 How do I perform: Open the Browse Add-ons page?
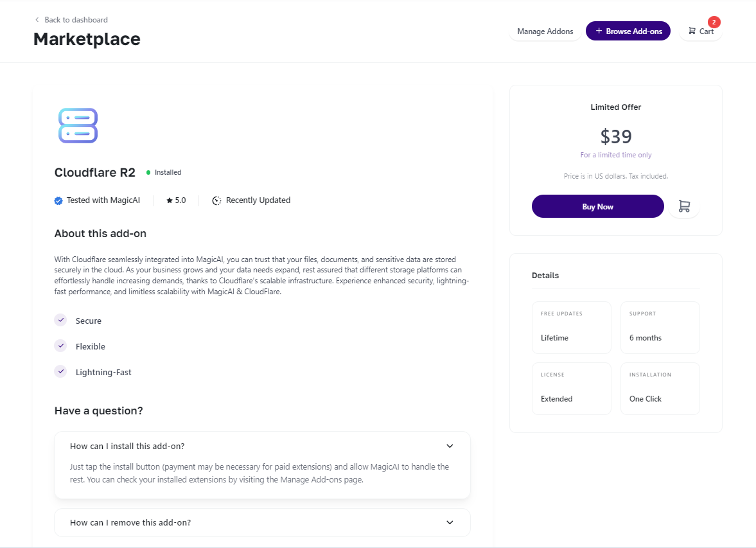click(x=628, y=31)
